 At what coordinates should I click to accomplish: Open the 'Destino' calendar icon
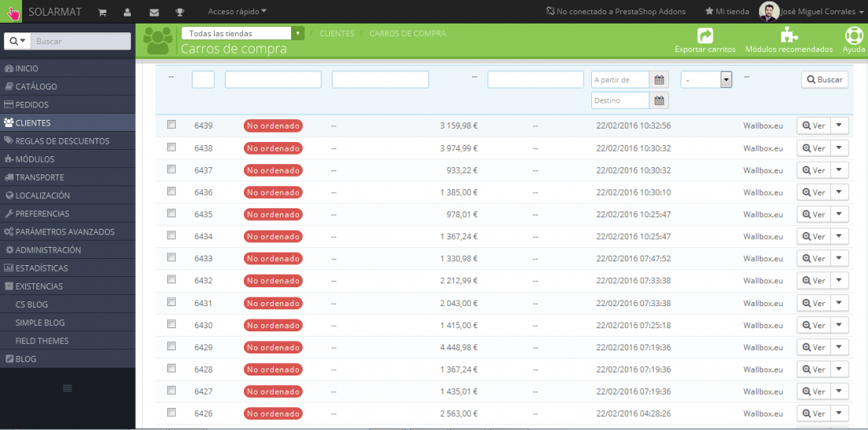659,101
